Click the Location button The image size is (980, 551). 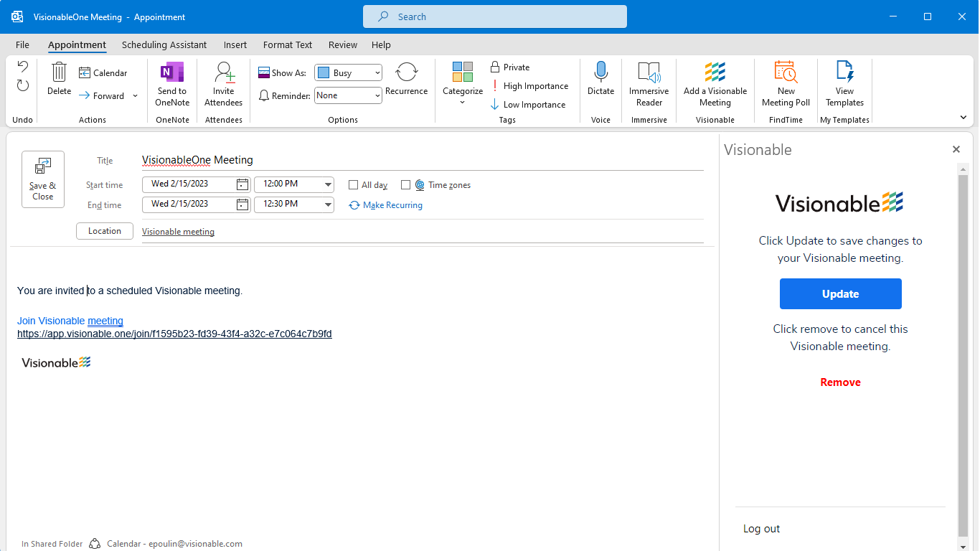coord(105,231)
